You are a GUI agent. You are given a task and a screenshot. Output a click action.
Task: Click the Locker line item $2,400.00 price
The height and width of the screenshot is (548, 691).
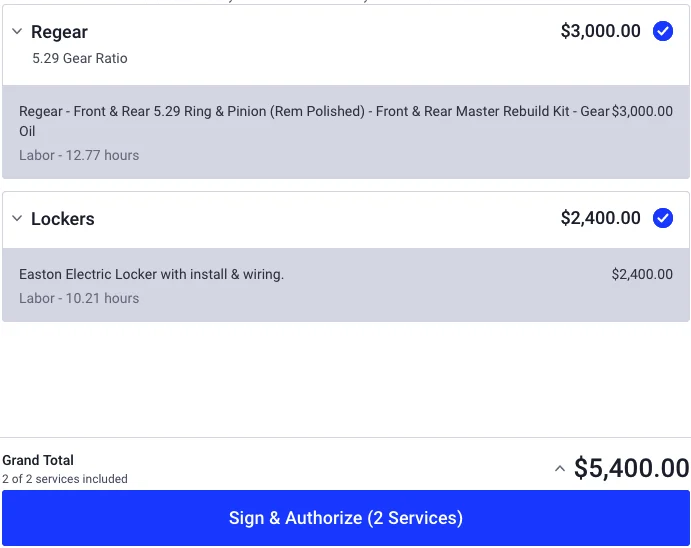point(642,274)
